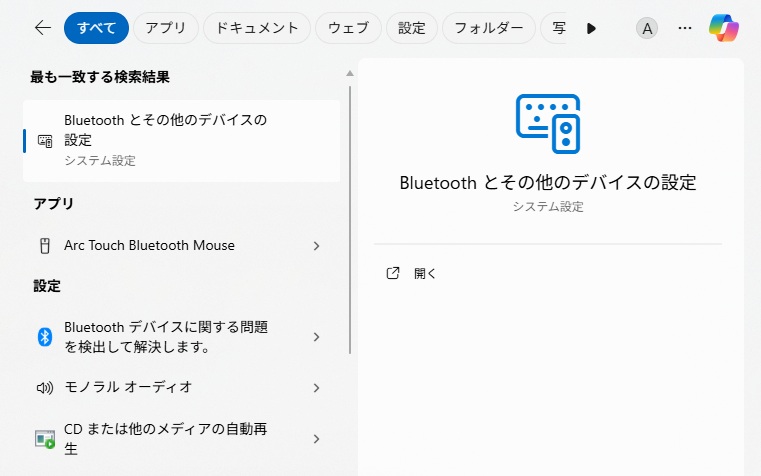The height and width of the screenshot is (476, 761).
Task: Click the Arc Touch mouse icon
Action: pos(44,246)
